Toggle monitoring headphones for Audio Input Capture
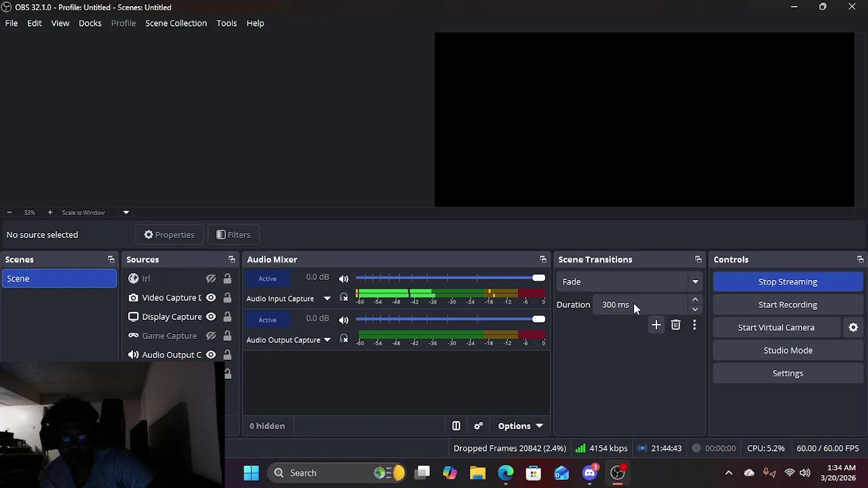Image resolution: width=868 pixels, height=488 pixels. (344, 298)
